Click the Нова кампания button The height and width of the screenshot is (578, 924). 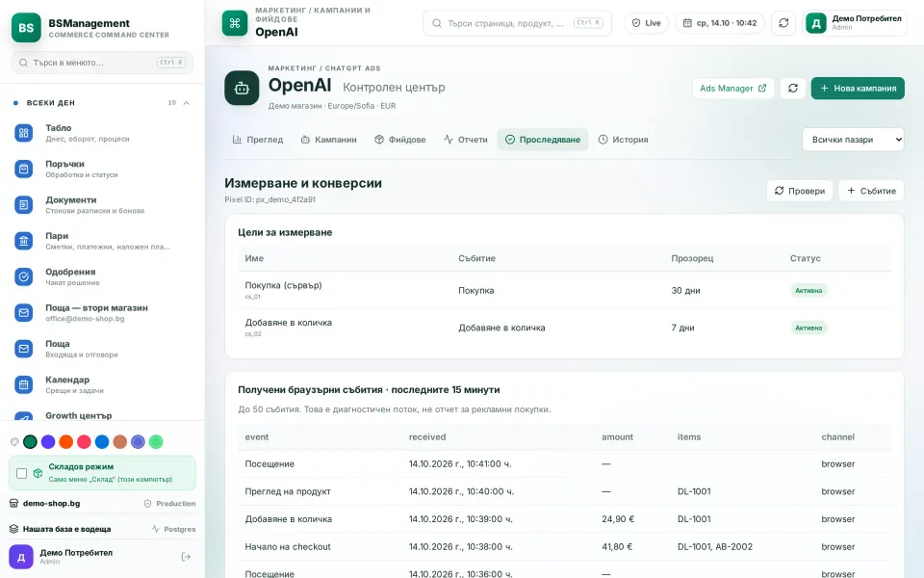tap(858, 89)
